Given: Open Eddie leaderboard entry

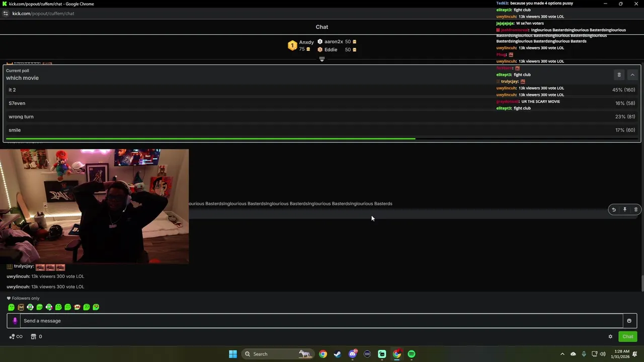Looking at the screenshot, I should pyautogui.click(x=337, y=50).
